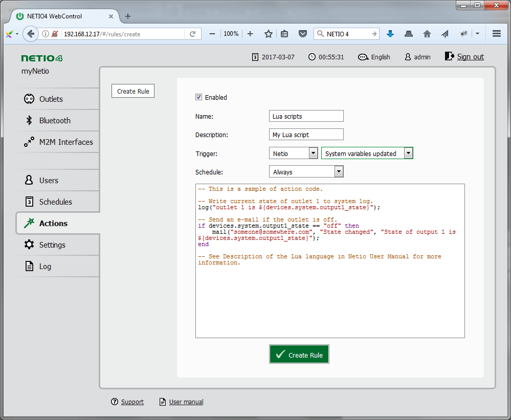This screenshot has height=420, width=511.
Task: Change the language from English
Action: click(x=381, y=57)
